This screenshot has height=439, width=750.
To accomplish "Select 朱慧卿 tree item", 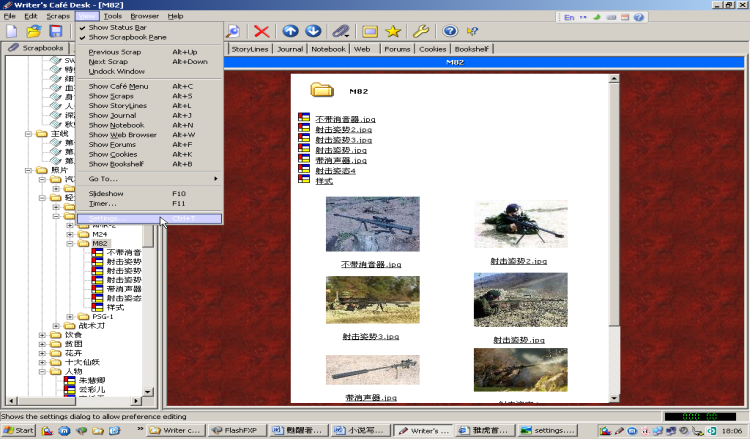I will point(92,380).
